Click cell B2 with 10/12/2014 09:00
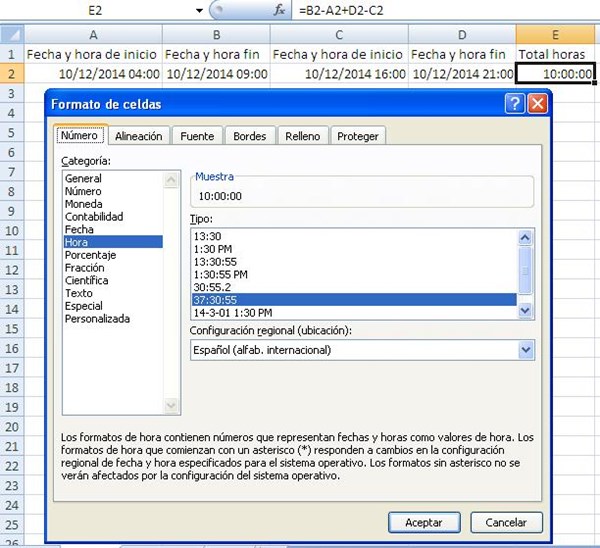 tap(216, 74)
